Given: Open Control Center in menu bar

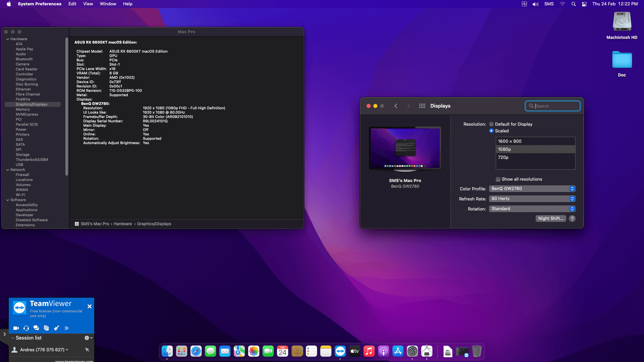Looking at the screenshot, I should 584,4.
